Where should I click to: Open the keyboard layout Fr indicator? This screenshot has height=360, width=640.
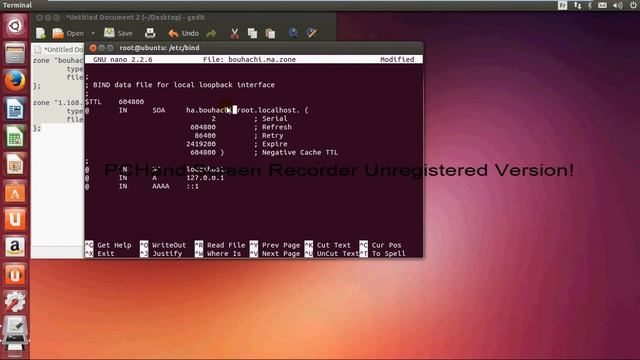click(x=562, y=5)
